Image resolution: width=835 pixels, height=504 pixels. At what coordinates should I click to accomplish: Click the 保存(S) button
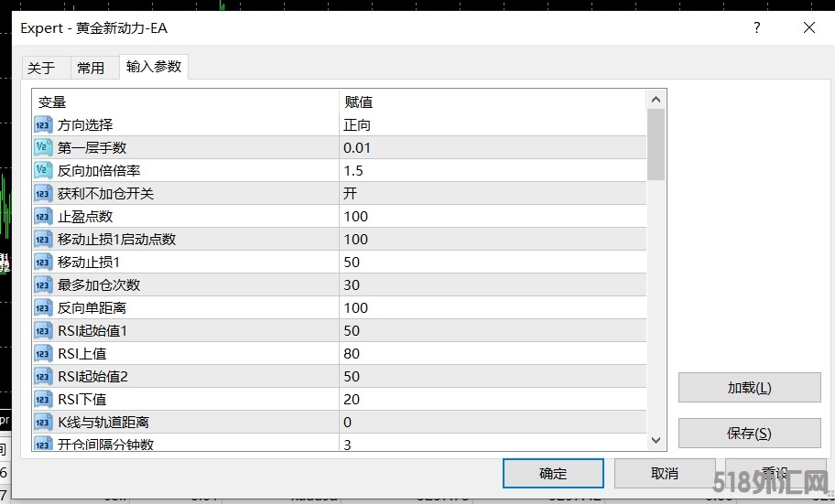[x=749, y=434]
